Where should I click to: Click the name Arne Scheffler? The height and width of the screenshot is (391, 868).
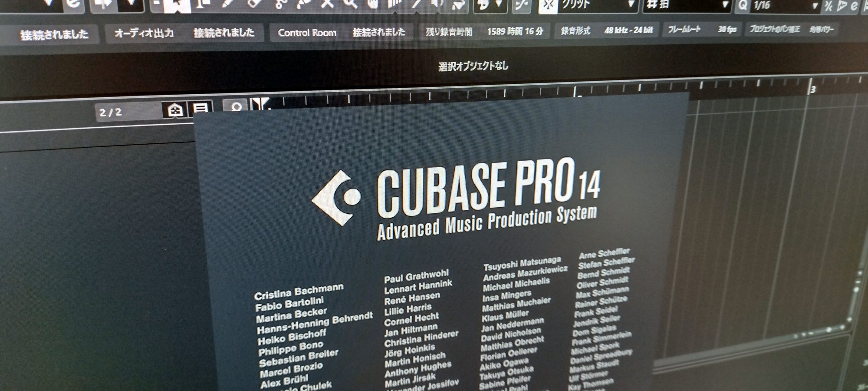[604, 253]
